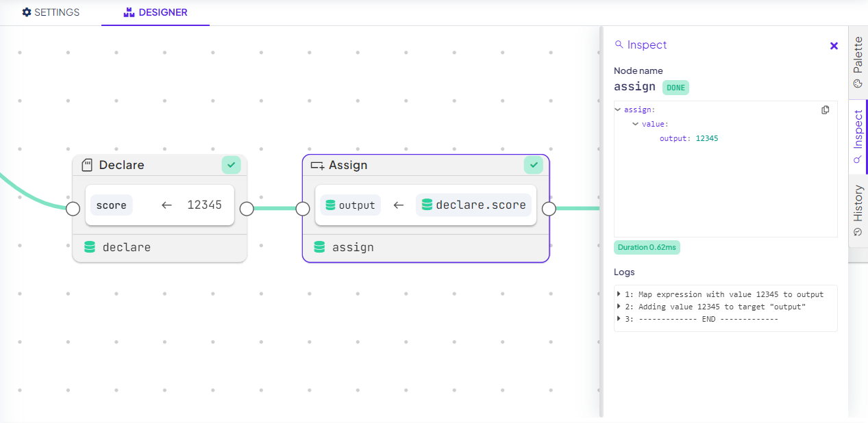This screenshot has height=423, width=868.
Task: Click the Declare node header icon
Action: (x=87, y=165)
